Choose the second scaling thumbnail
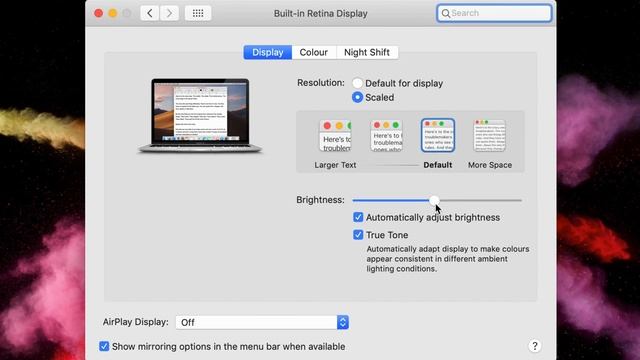 point(387,136)
